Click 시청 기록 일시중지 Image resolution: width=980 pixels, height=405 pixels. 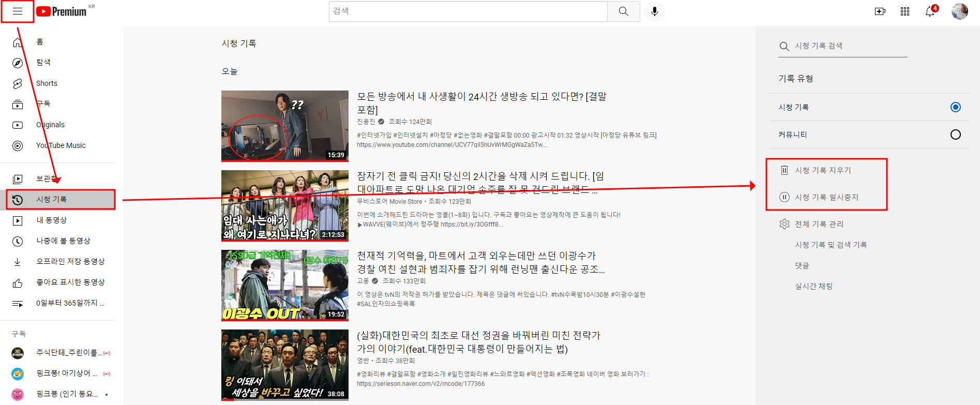coord(826,197)
